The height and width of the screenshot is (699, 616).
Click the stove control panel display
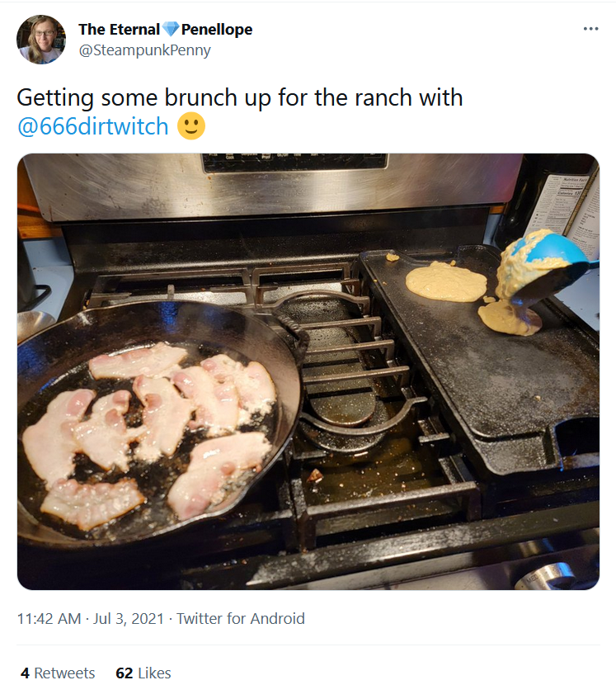point(295,163)
